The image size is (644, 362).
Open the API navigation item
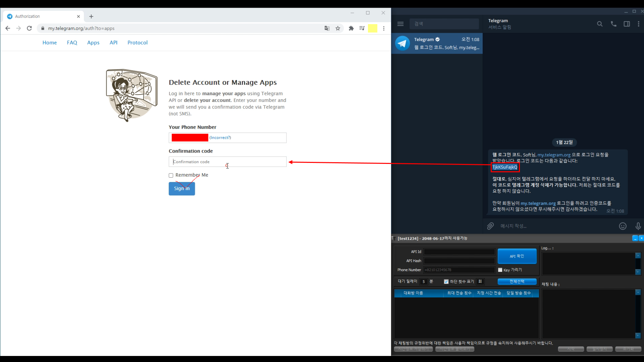[113, 43]
